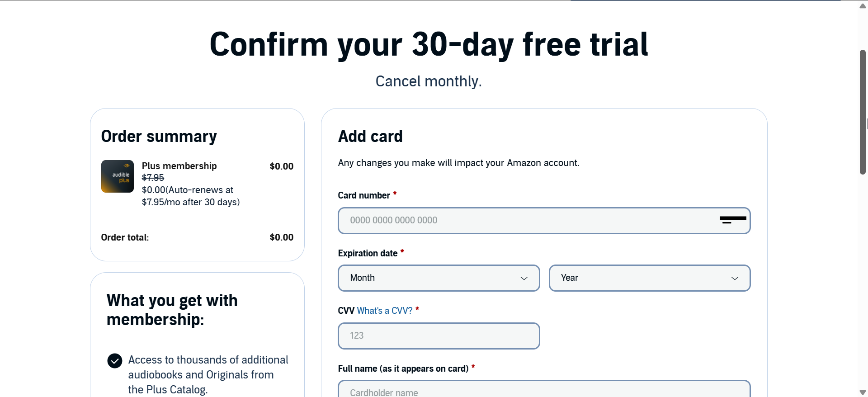
Task: Click the checkmark icon beside Plus Catalog benefit
Action: coord(115,361)
